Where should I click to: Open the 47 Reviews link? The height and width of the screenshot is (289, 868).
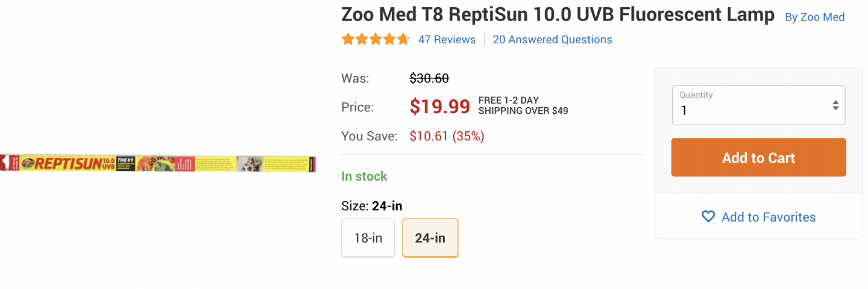pos(447,40)
